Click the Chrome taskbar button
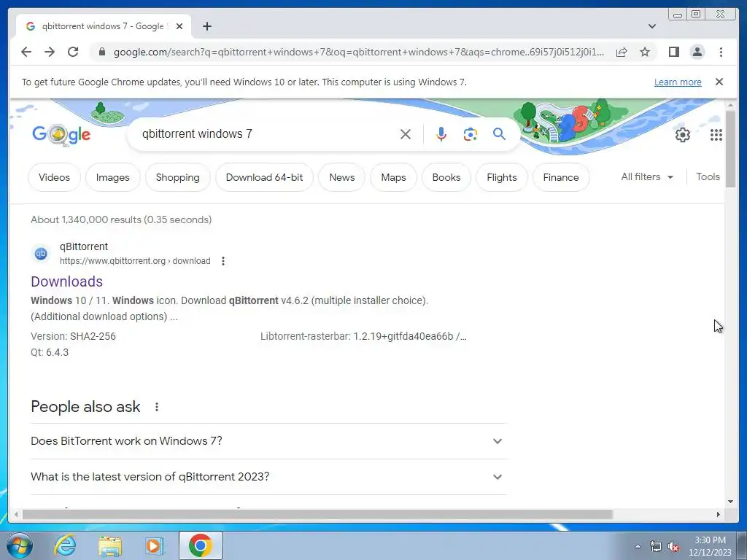 200,545
